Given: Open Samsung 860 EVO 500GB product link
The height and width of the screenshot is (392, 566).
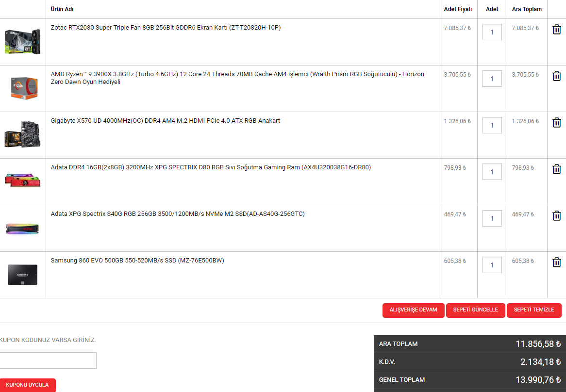Looking at the screenshot, I should coord(137,261).
